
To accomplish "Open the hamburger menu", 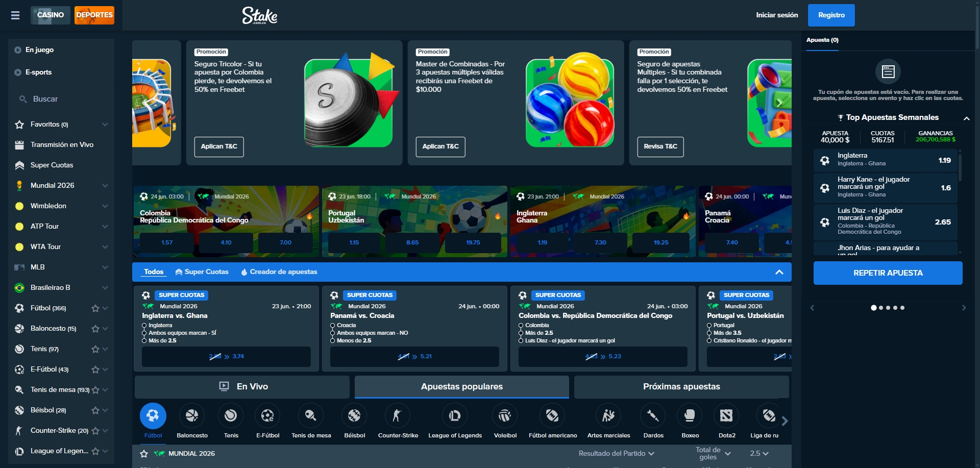I will (x=15, y=15).
